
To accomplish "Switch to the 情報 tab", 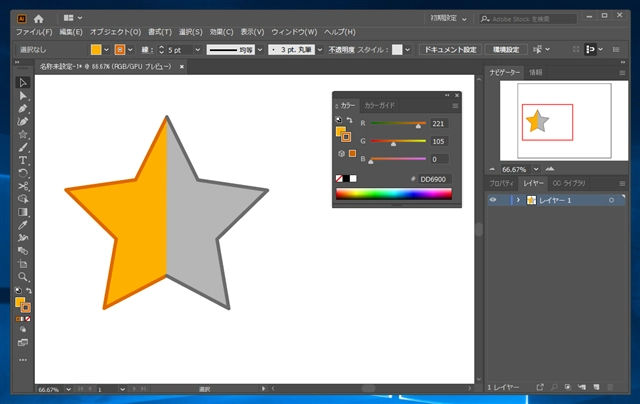I will tap(536, 72).
